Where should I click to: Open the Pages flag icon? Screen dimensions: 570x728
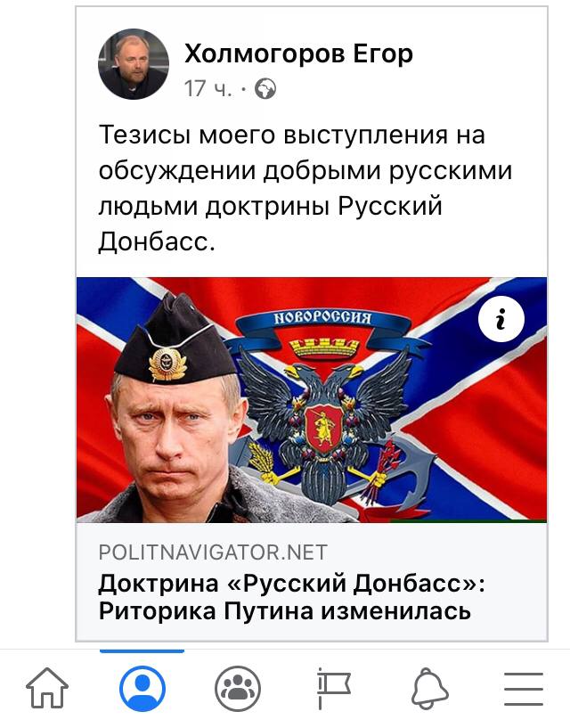334,689
